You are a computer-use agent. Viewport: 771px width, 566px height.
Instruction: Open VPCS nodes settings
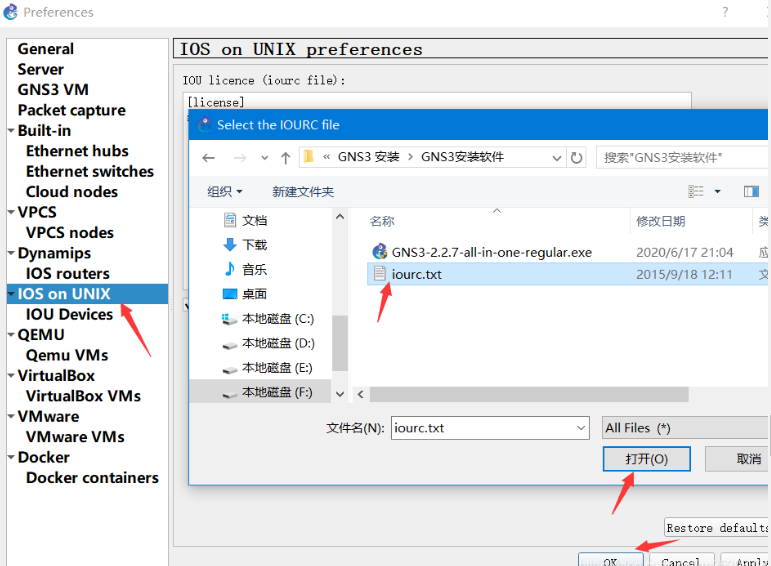tap(70, 233)
